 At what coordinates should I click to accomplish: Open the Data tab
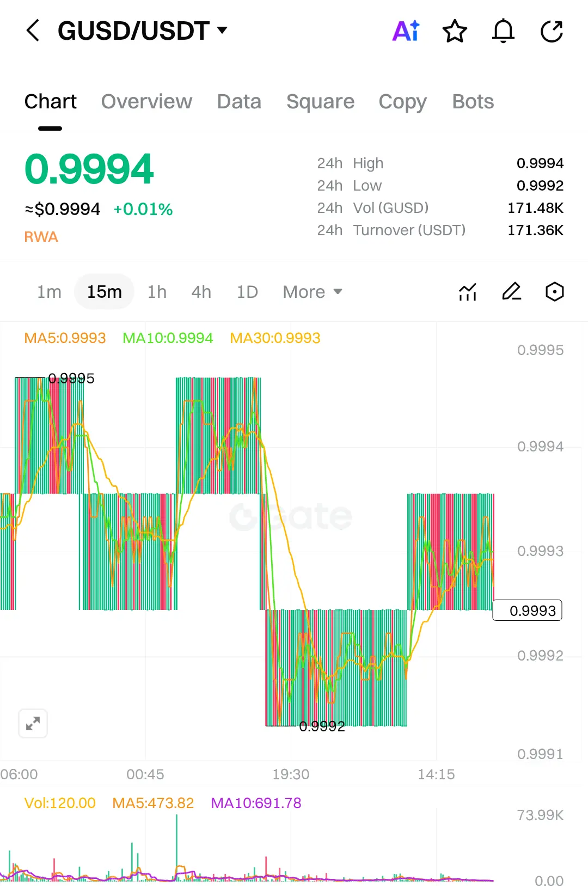pos(239,102)
